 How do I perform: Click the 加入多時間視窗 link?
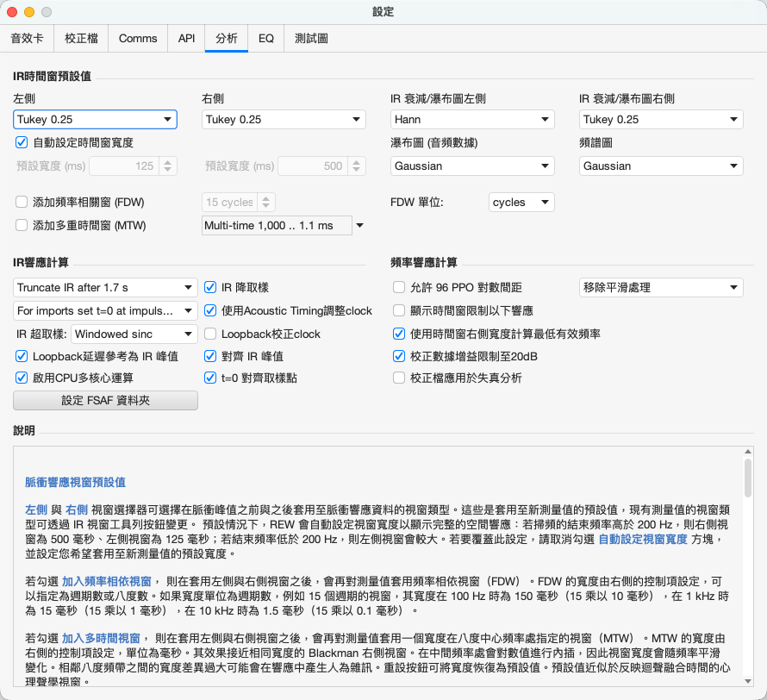(x=101, y=639)
